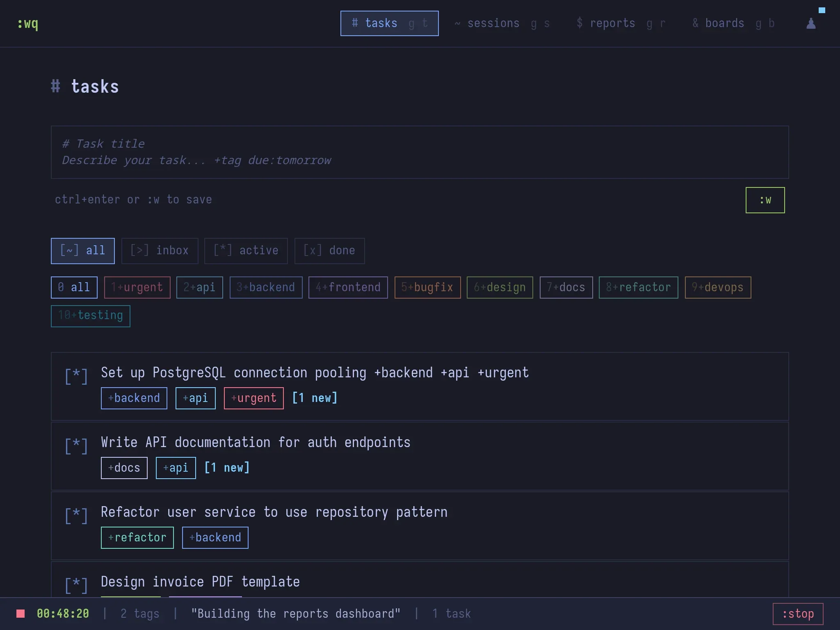The height and width of the screenshot is (630, 840).
Task: Click +api tag on API documentation task
Action: tap(176, 468)
